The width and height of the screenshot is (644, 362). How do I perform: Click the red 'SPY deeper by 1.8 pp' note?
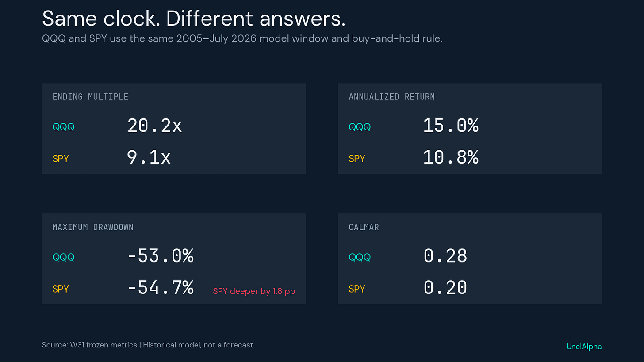click(254, 291)
